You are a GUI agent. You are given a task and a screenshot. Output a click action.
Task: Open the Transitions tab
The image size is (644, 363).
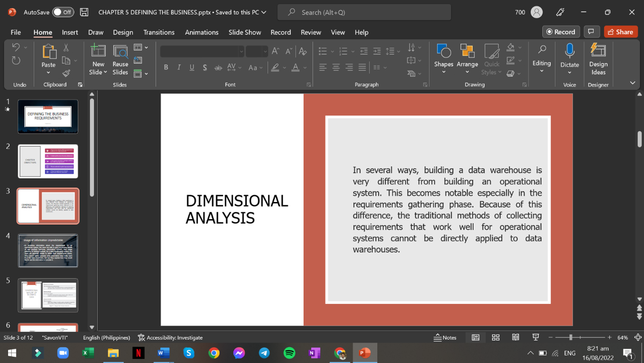[159, 32]
